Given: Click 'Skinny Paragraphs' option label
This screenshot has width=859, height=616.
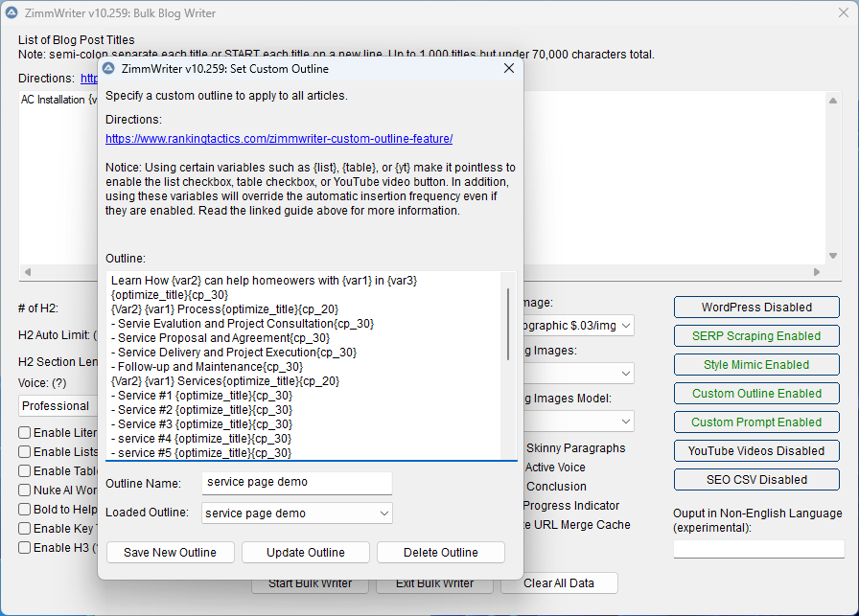Looking at the screenshot, I should pos(575,448).
